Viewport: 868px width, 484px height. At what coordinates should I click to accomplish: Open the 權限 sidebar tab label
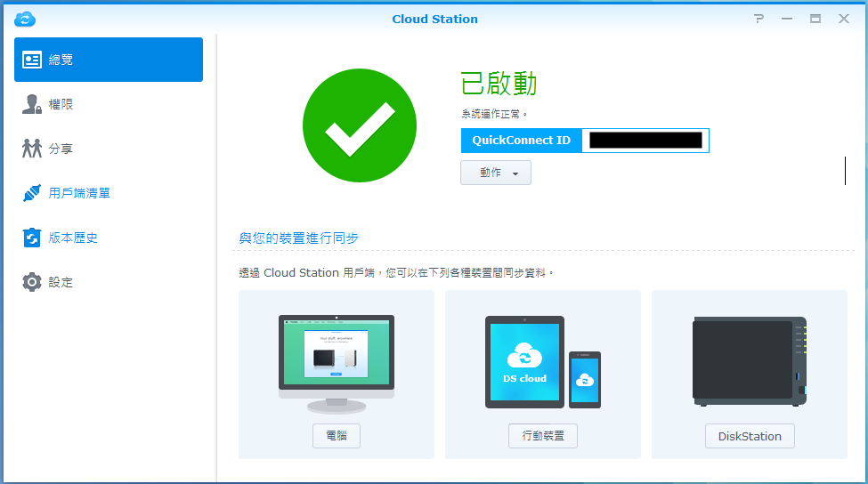(61, 104)
